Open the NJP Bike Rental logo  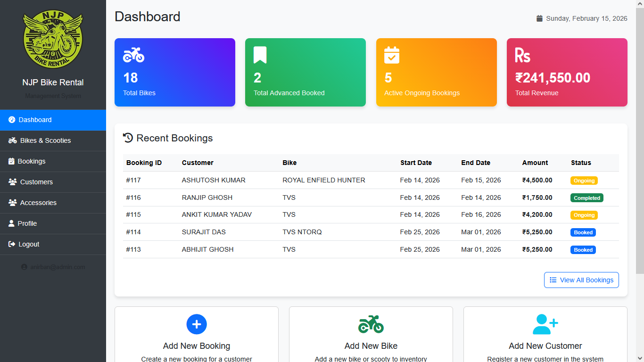tap(53, 40)
